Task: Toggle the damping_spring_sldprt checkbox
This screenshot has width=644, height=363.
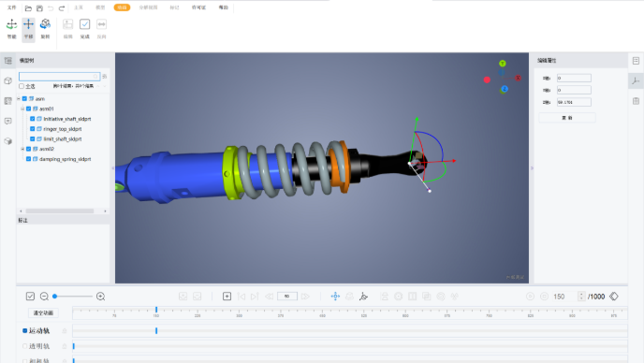Action: [28, 159]
